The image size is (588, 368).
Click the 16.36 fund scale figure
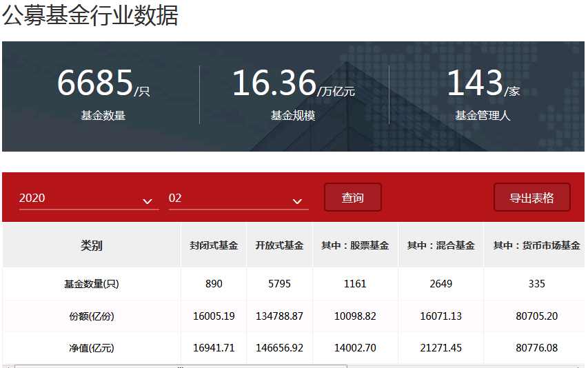[x=274, y=83]
